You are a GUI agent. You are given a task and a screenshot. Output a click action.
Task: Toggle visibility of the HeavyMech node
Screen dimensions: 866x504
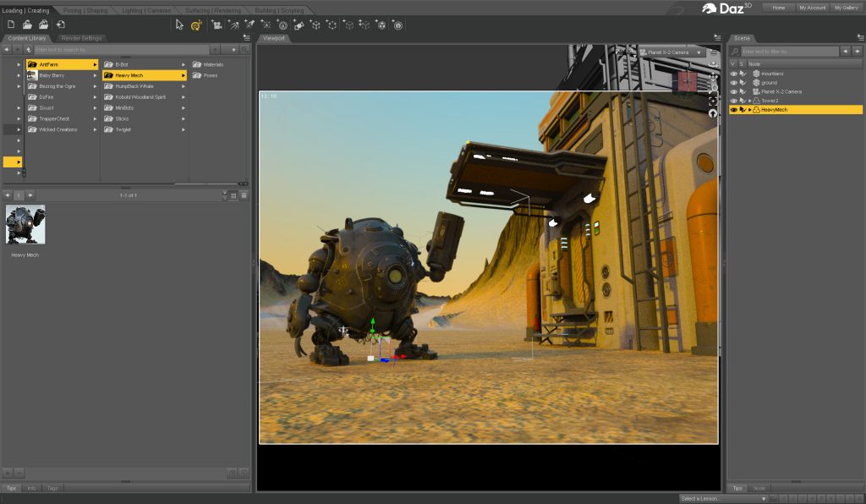[x=733, y=110]
